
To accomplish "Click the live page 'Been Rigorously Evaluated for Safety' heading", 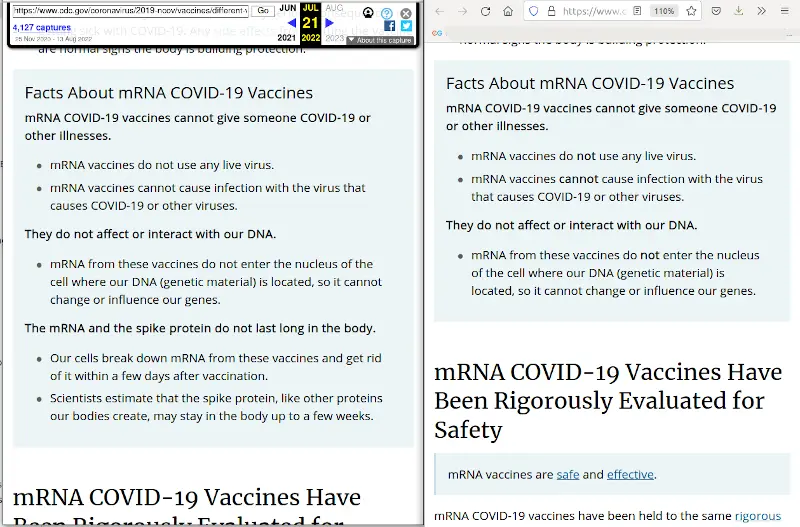I will [599, 415].
